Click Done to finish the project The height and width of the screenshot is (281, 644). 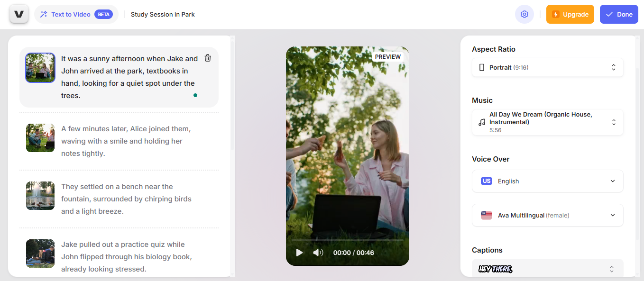619,14
